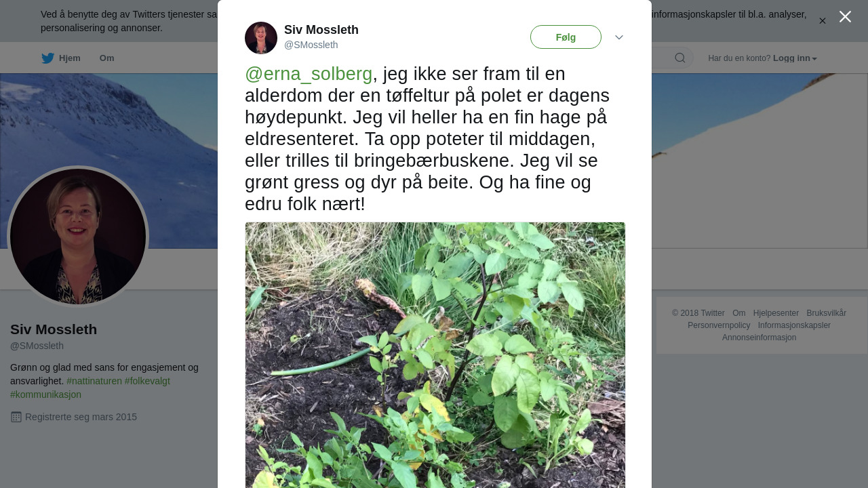Open the @erna_solberg mention link

click(309, 74)
